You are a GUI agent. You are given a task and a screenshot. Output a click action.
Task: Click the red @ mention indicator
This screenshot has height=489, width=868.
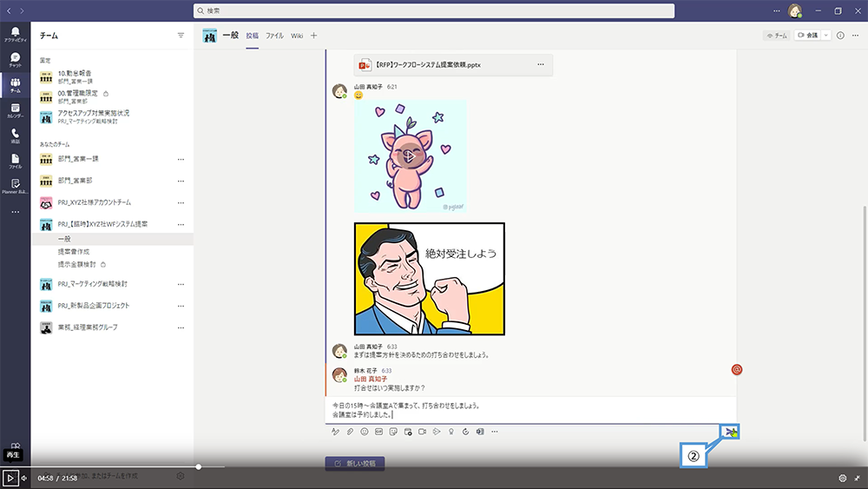[x=737, y=369]
